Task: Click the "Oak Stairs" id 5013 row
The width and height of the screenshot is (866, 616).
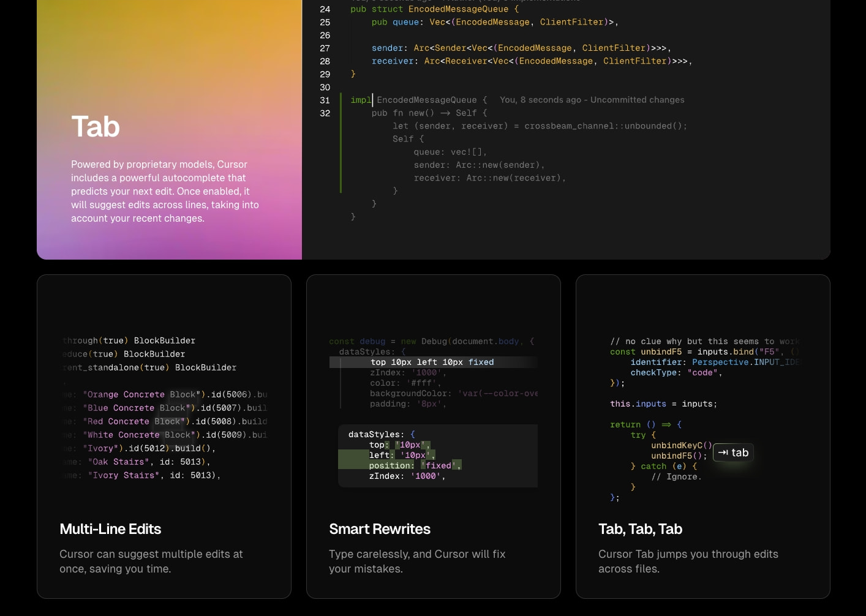Action: pyautogui.click(x=137, y=462)
